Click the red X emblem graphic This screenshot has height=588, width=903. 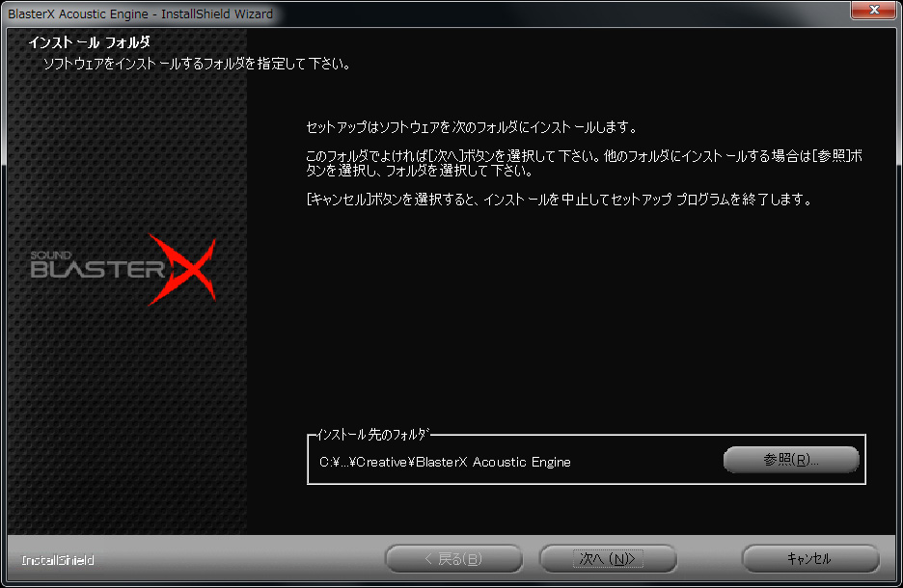(x=182, y=269)
